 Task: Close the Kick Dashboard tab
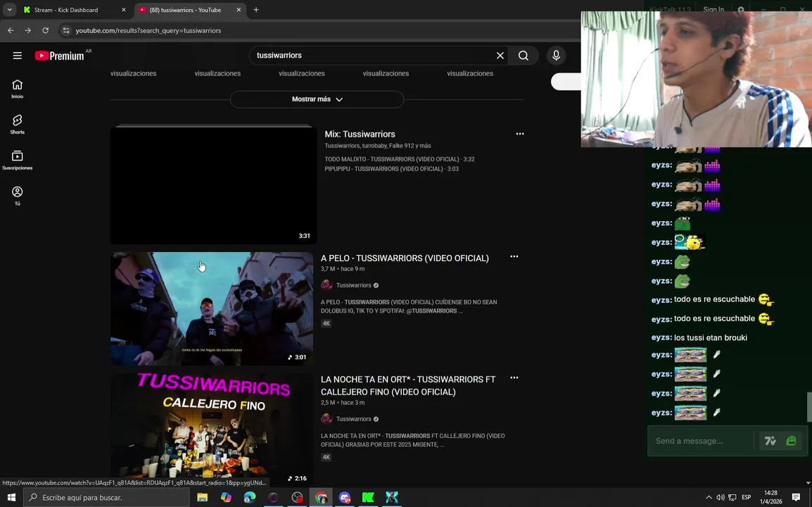(123, 10)
